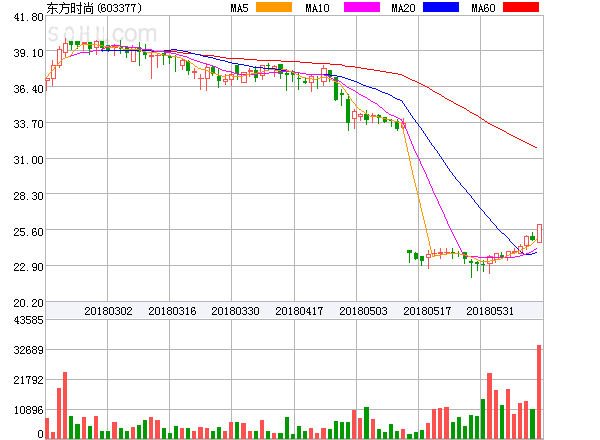Click the 20180330 date label
The width and height of the screenshot is (600, 440).
[x=235, y=311]
